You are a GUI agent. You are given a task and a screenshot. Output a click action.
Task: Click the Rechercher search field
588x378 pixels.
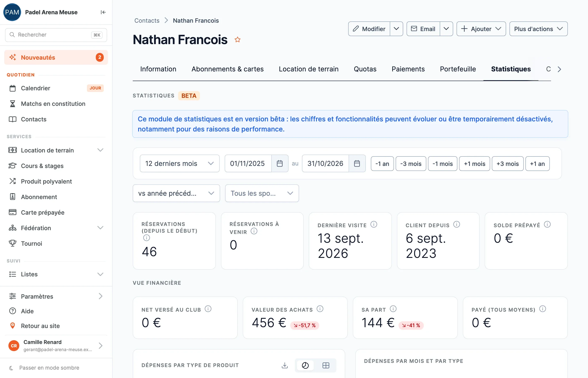click(56, 35)
